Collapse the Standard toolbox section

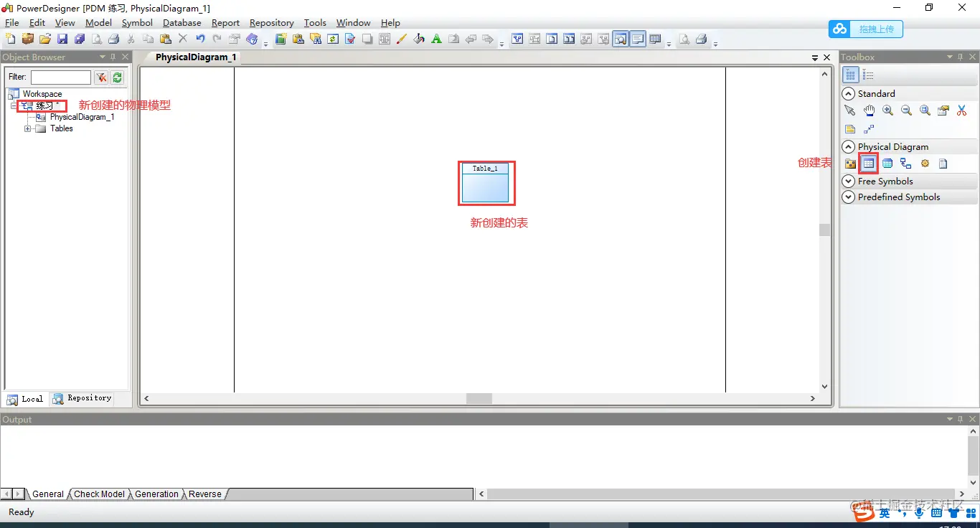[849, 93]
